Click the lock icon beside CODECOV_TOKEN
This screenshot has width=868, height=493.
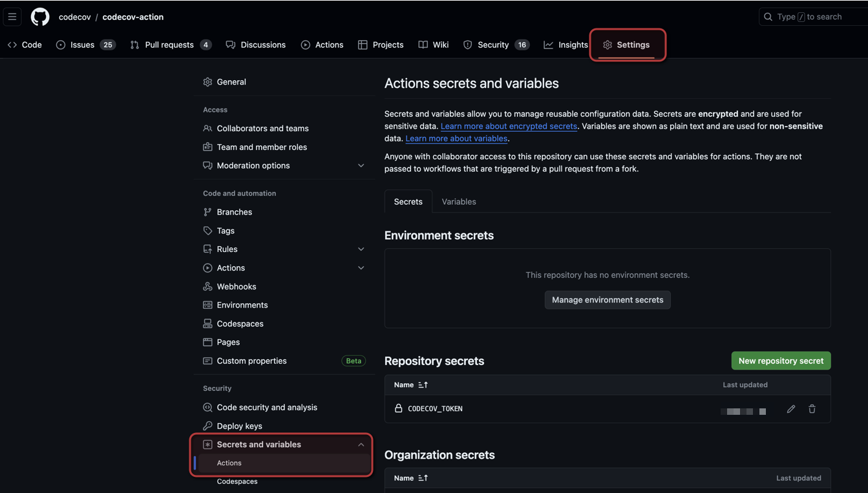[x=399, y=408]
